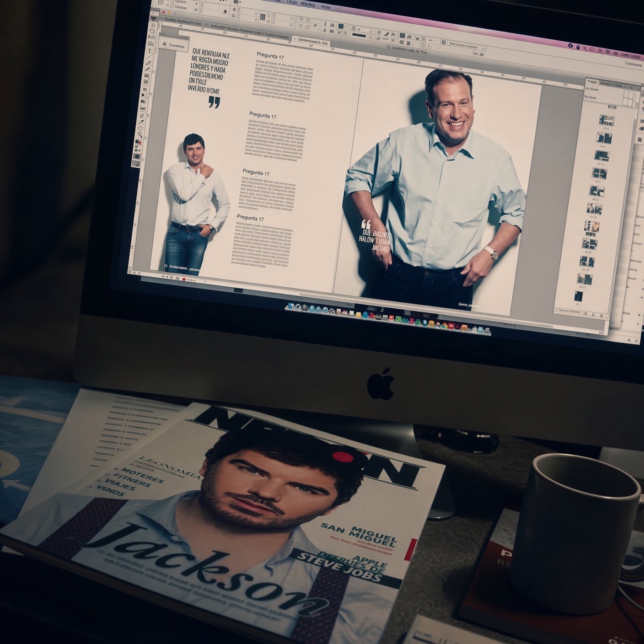Click the fill and stroke color box in toolbox
This screenshot has height=644, width=644.
click(x=138, y=142)
